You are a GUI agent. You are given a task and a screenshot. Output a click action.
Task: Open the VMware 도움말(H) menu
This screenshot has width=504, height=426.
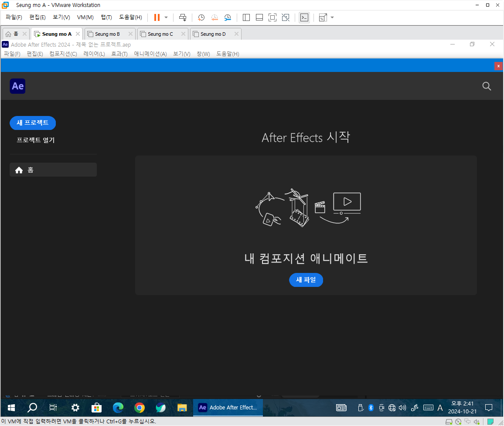tap(130, 17)
